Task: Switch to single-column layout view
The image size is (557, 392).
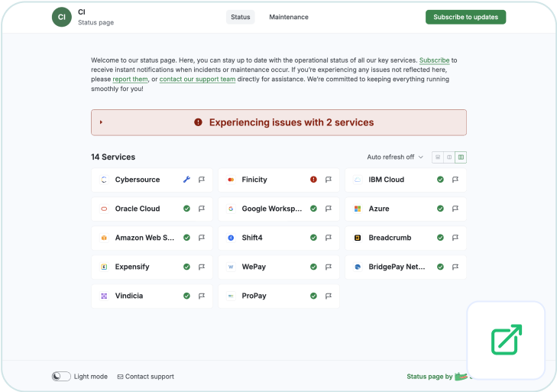Action: (438, 157)
